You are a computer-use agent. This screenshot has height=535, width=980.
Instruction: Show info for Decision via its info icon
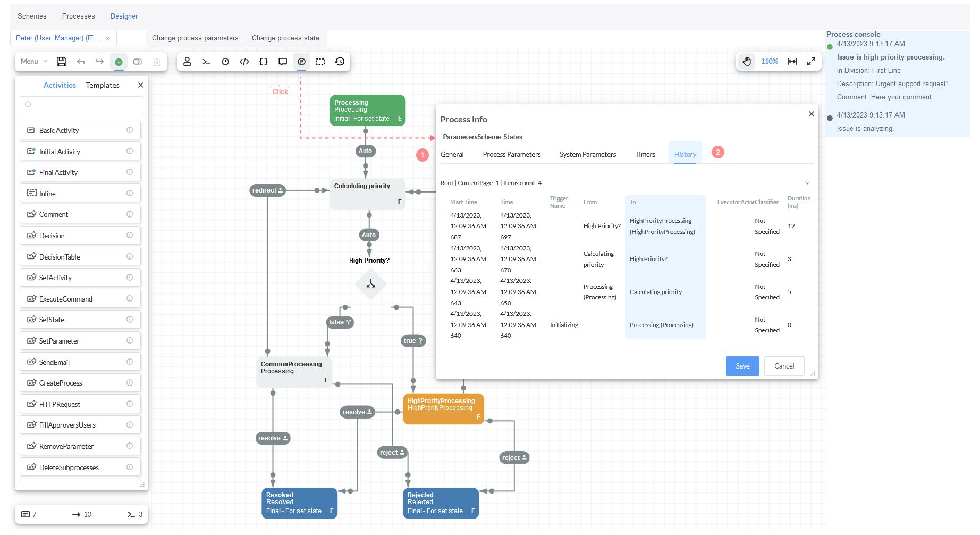pos(130,235)
